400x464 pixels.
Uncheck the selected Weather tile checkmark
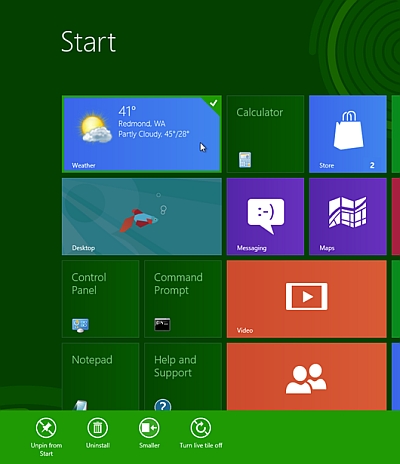[x=214, y=103]
